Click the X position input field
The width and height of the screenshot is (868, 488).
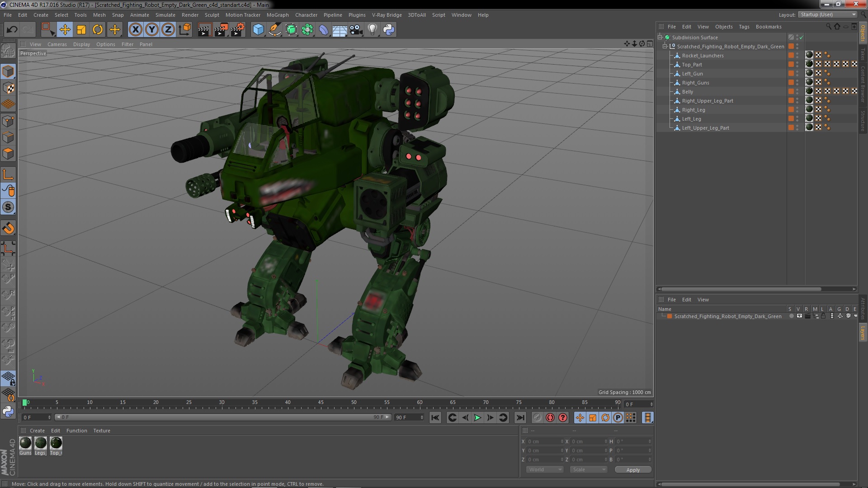click(x=545, y=441)
